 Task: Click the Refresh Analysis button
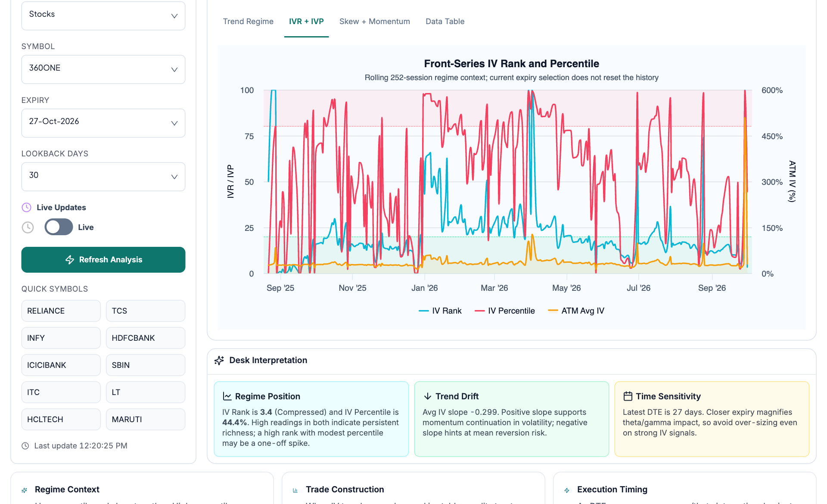[103, 260]
